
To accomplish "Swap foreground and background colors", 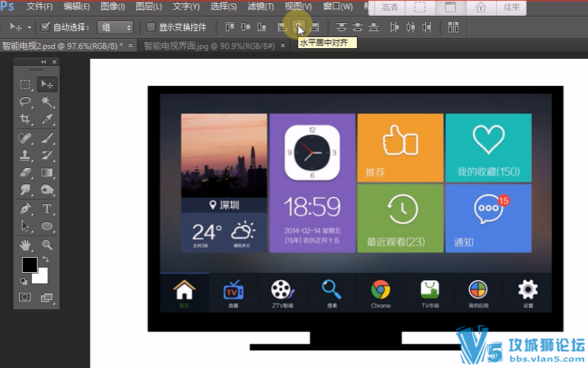I will click(x=46, y=258).
